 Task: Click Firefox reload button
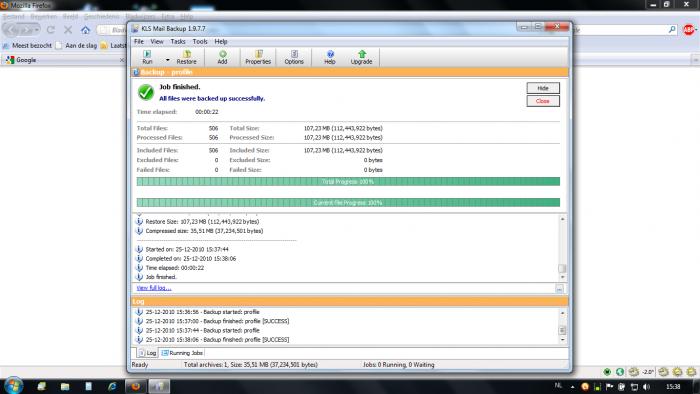(x=50, y=30)
